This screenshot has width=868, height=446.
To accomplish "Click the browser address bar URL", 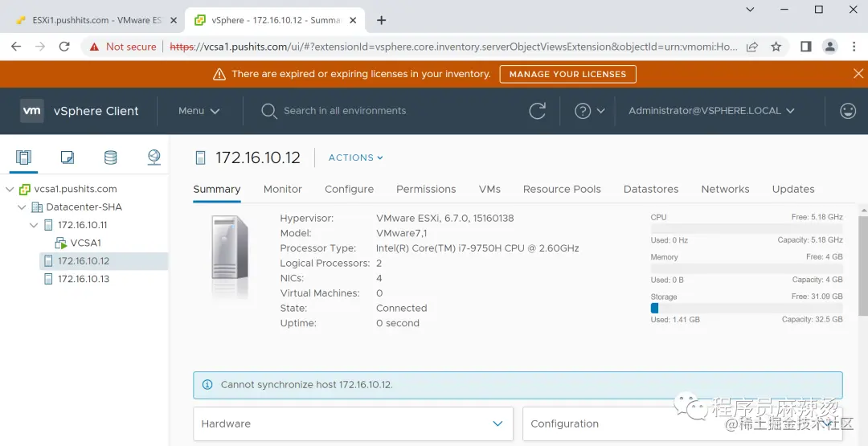I will click(x=453, y=47).
